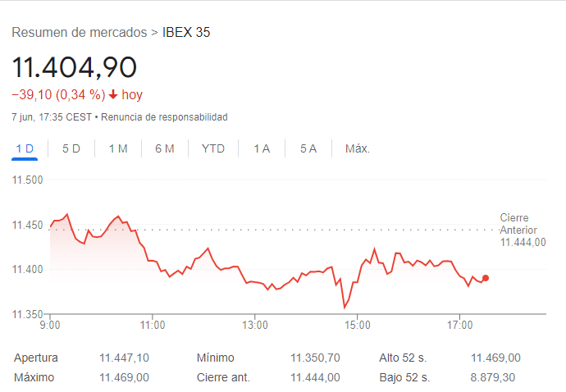This screenshot has height=392, width=566.
Task: Click the red end-point dot on the chart
Action: tap(486, 278)
